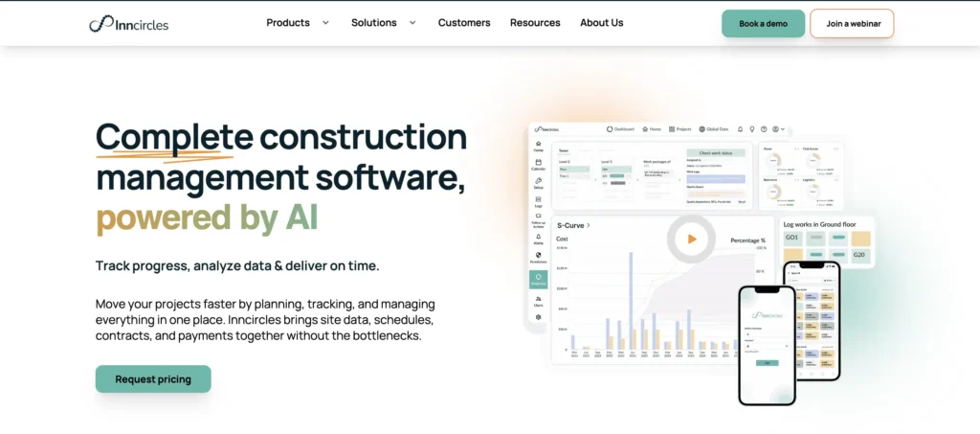980x434 pixels.
Task: Click the 'Percentage %' axis label
Action: tap(748, 240)
